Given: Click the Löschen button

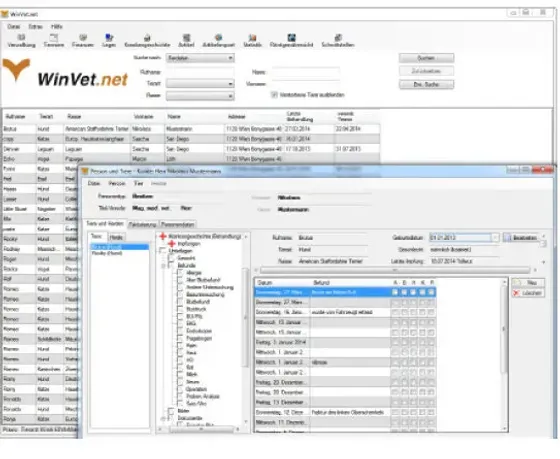Looking at the screenshot, I should (528, 293).
